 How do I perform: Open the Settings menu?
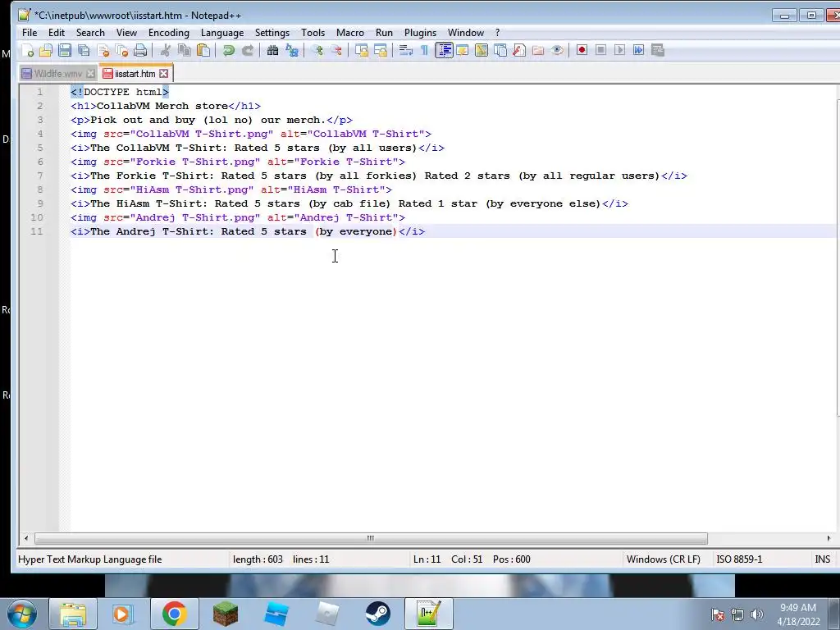coord(272,33)
